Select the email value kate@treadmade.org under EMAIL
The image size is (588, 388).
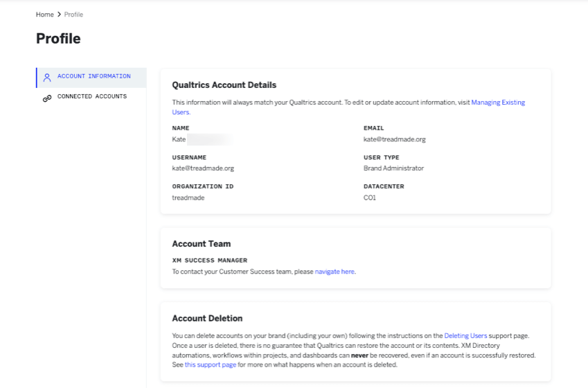point(395,139)
